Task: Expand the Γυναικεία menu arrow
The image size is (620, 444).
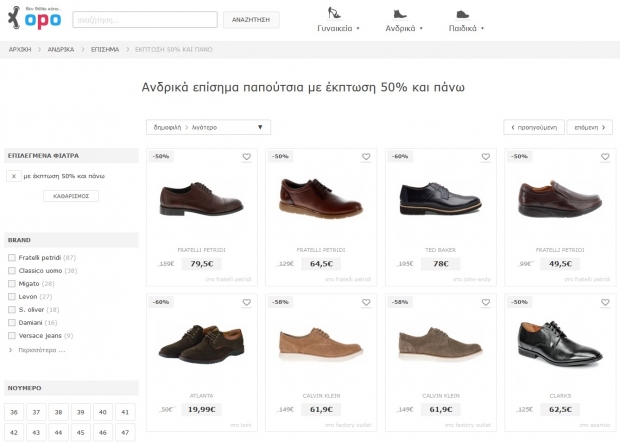Action: [358, 28]
